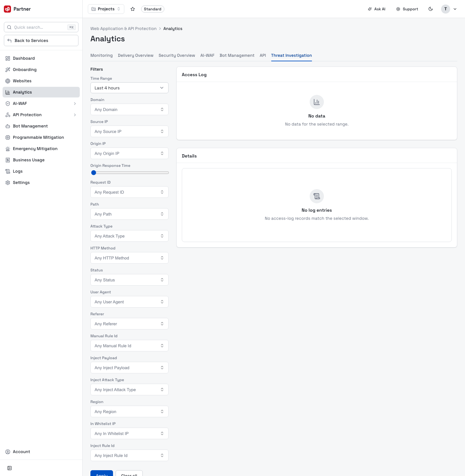Click the Business Usage icon
The height and width of the screenshot is (476, 465).
(x=8, y=160)
